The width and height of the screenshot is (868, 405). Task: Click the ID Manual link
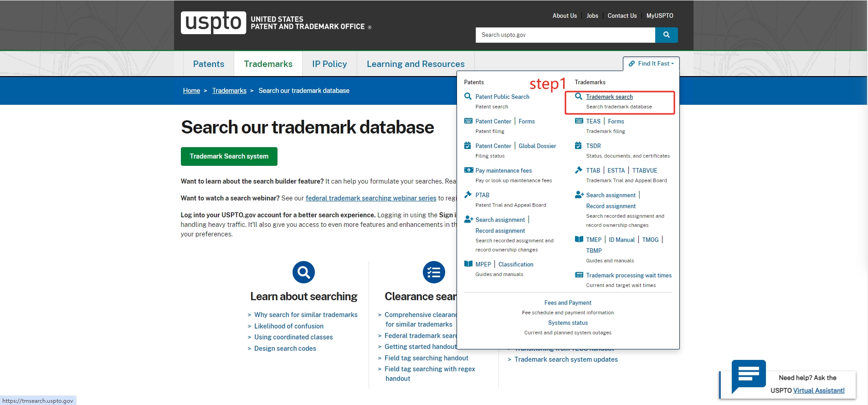[x=621, y=240]
